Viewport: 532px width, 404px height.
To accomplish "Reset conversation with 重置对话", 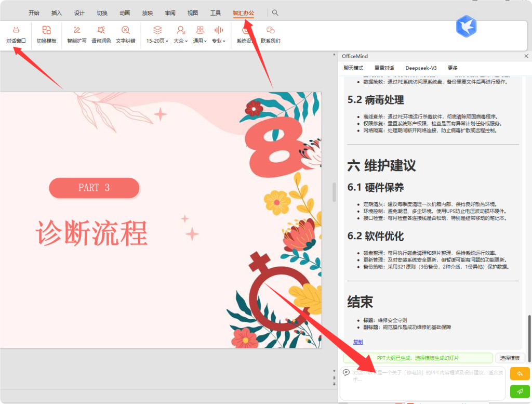I will pyautogui.click(x=383, y=68).
